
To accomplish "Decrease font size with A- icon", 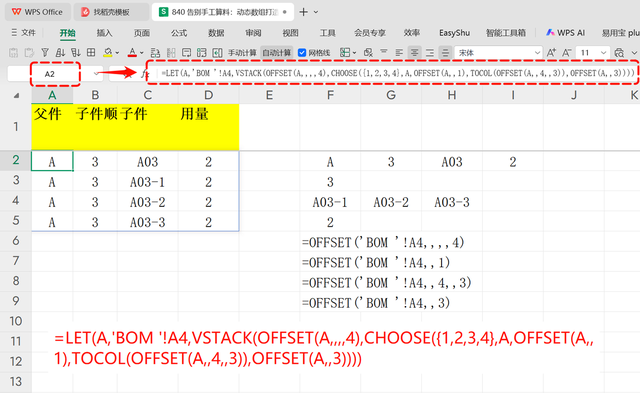I will [x=566, y=53].
